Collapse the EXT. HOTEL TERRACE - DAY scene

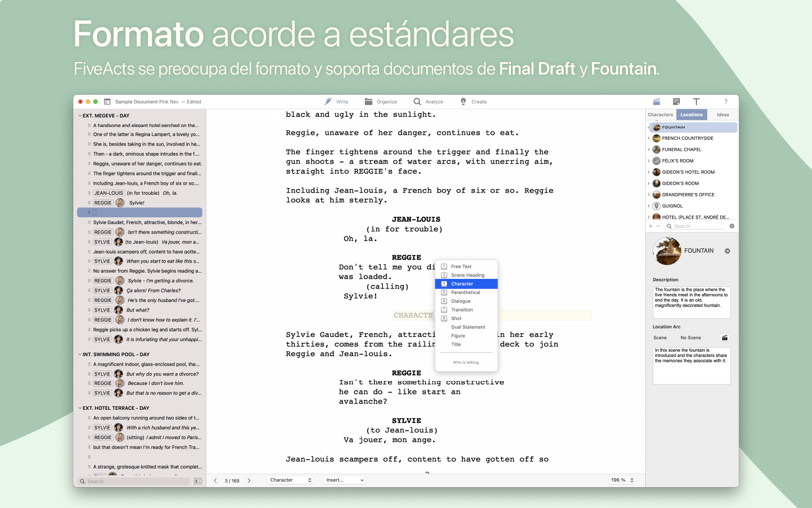coord(80,408)
